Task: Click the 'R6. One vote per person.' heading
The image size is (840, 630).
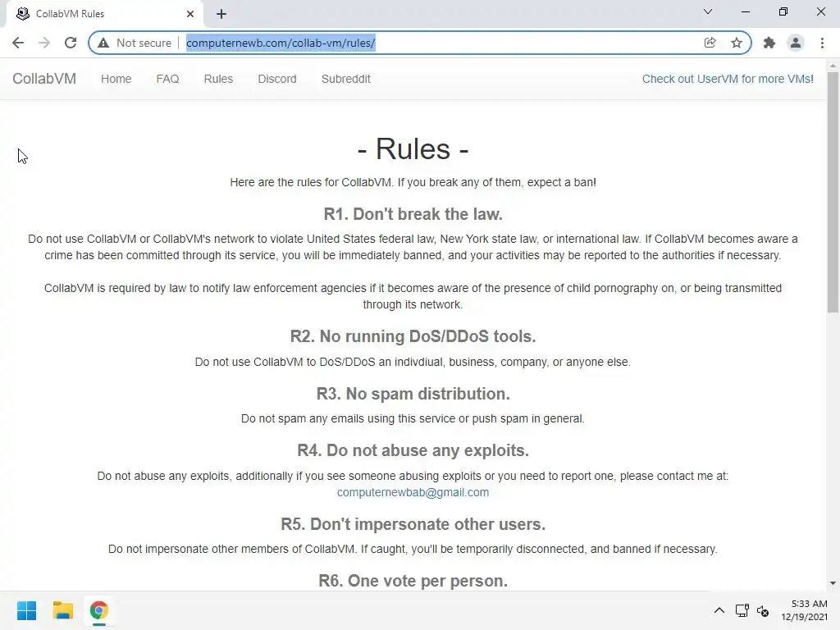Action: [413, 581]
